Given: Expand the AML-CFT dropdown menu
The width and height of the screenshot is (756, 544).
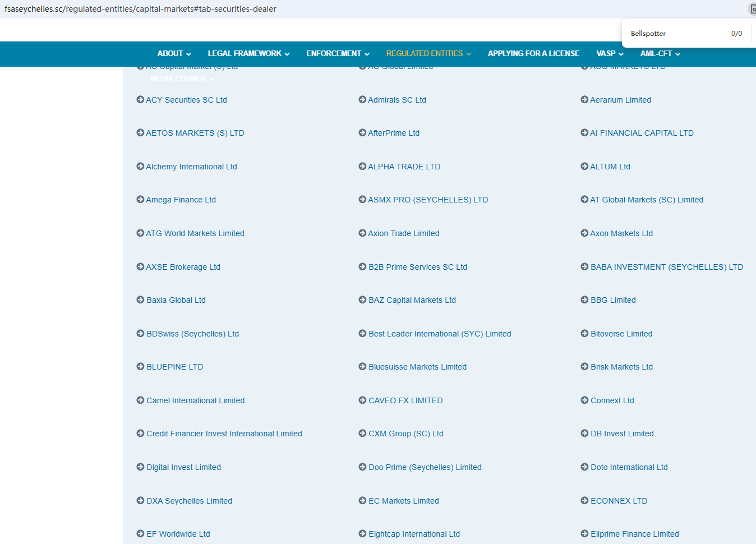Looking at the screenshot, I should [660, 53].
